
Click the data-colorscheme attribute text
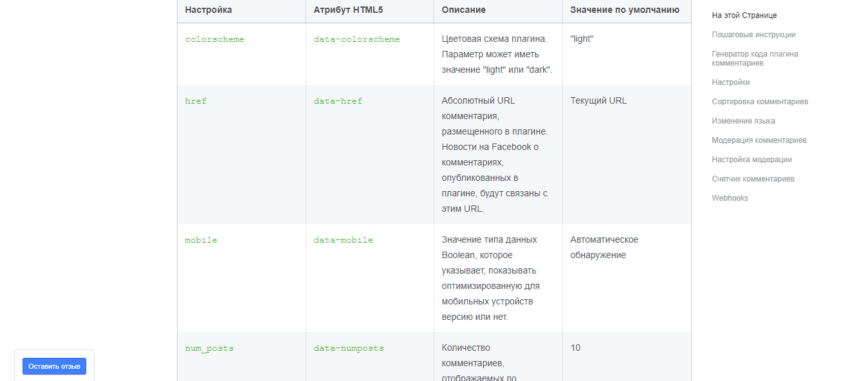pos(356,39)
